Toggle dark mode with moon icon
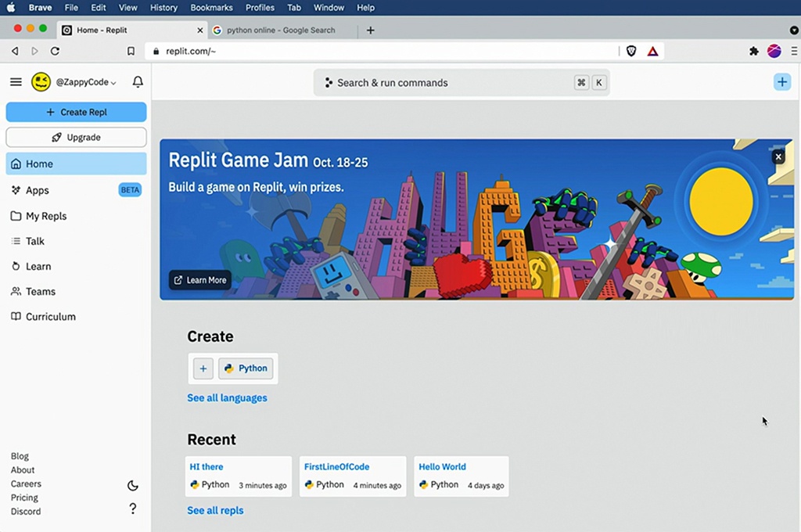 click(133, 486)
